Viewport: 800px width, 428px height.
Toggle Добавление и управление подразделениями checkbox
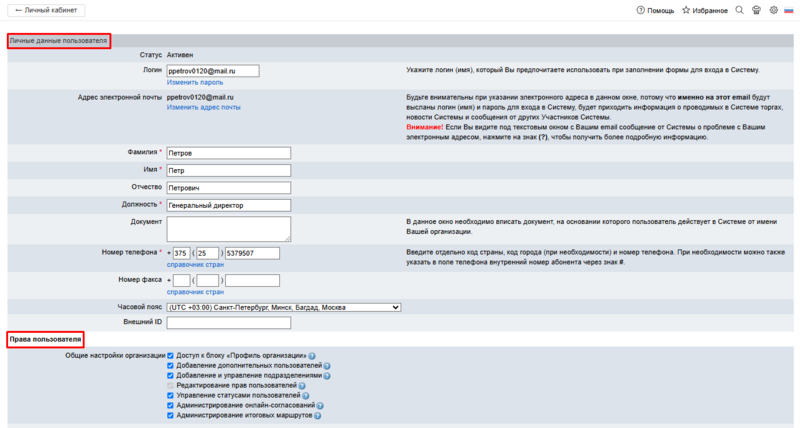171,375
